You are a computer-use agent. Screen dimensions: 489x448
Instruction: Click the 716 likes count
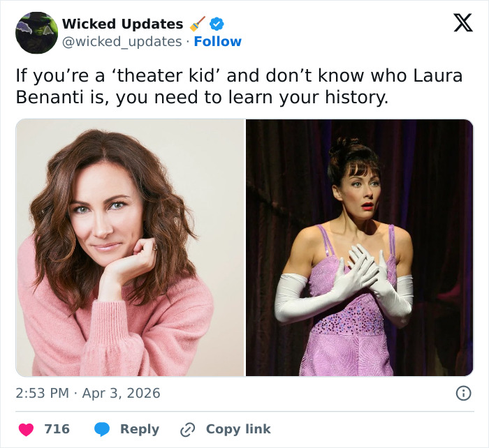(x=57, y=429)
